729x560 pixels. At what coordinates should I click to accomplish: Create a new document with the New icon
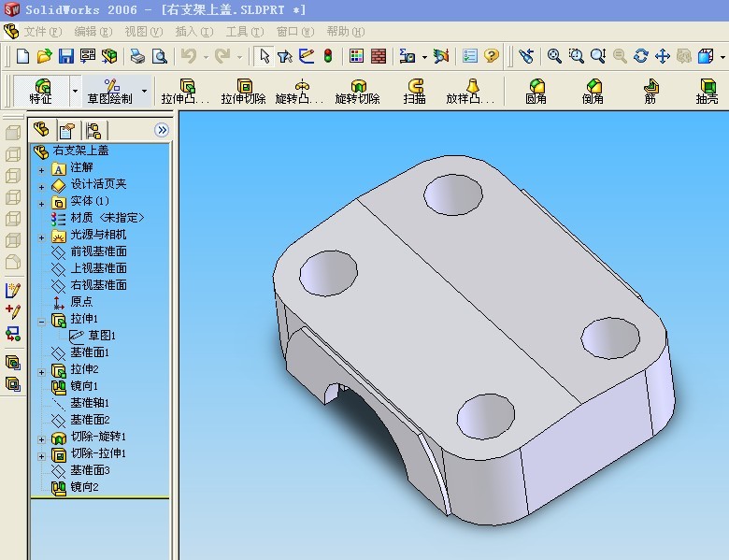coord(22,56)
